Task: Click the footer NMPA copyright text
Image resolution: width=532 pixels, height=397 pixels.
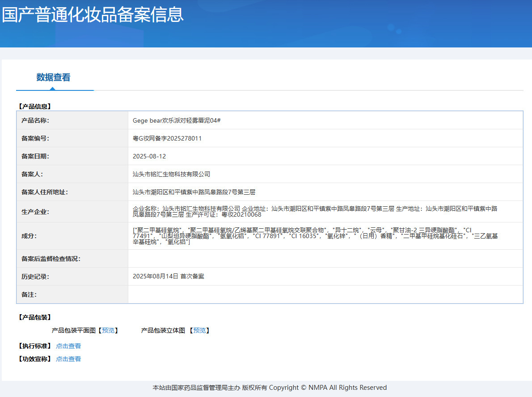Action: click(x=270, y=388)
